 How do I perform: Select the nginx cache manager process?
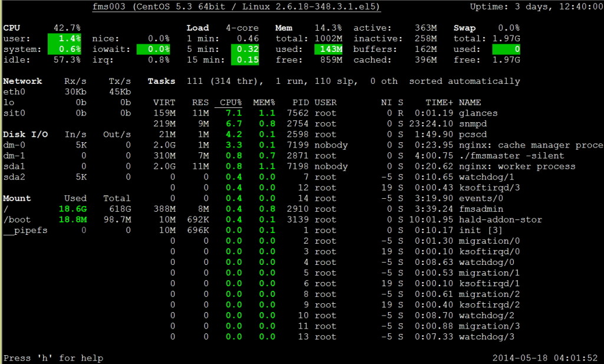[531, 145]
